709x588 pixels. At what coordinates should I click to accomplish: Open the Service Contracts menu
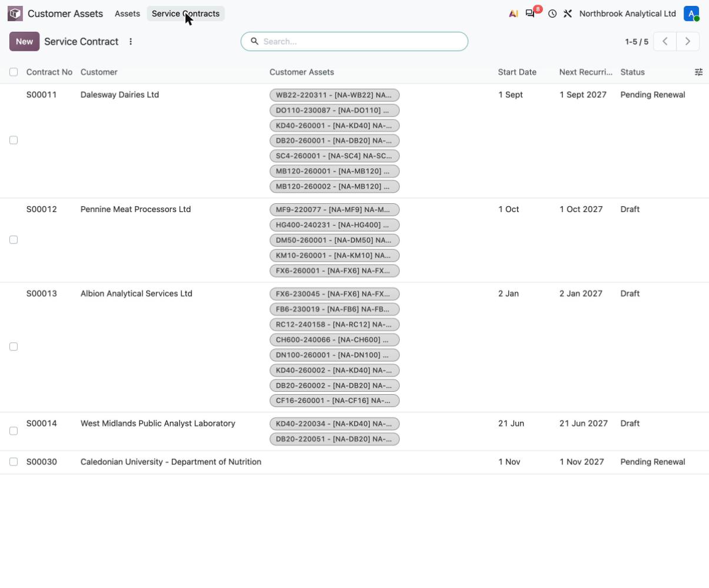tap(185, 14)
